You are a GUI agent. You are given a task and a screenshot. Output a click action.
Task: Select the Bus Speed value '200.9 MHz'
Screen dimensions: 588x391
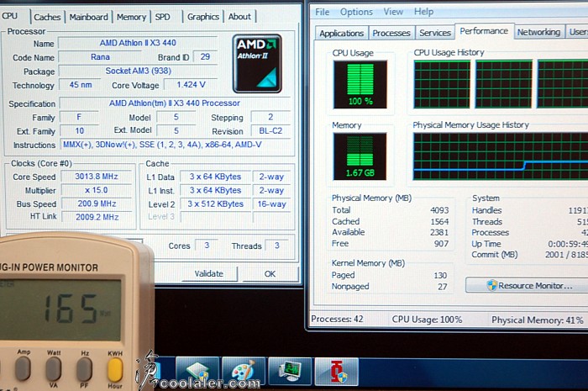[97, 203]
